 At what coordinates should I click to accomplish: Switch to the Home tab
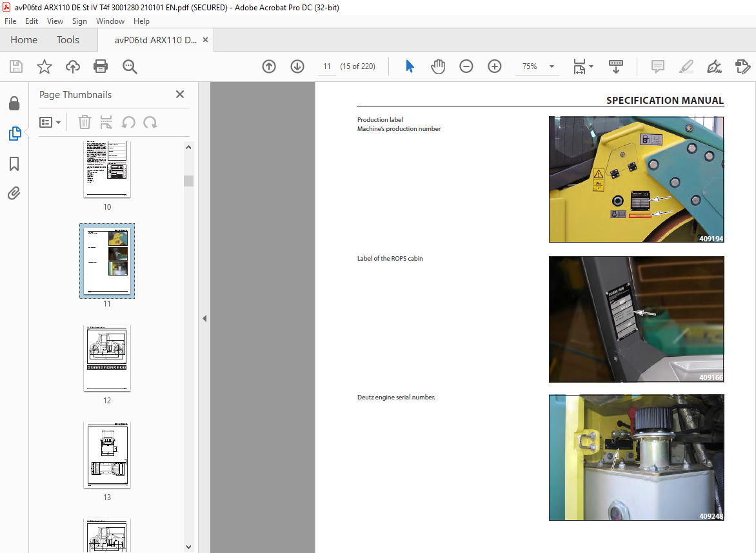click(x=24, y=40)
